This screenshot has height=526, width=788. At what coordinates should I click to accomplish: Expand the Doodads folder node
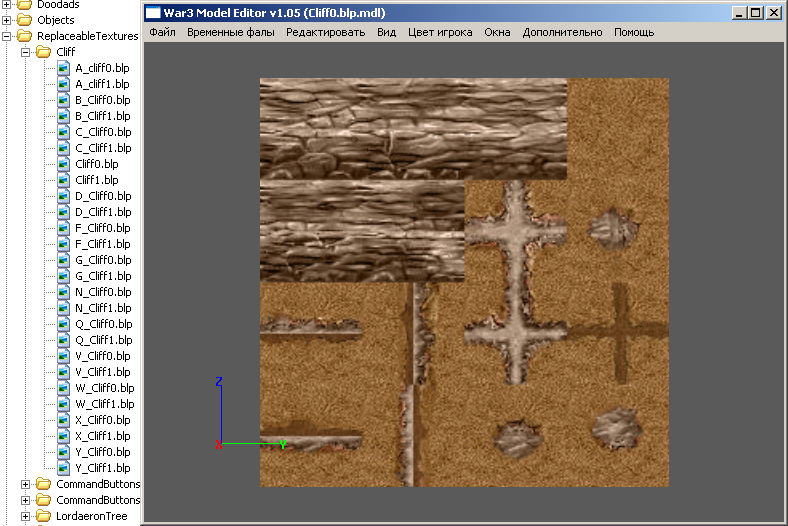[7, 5]
